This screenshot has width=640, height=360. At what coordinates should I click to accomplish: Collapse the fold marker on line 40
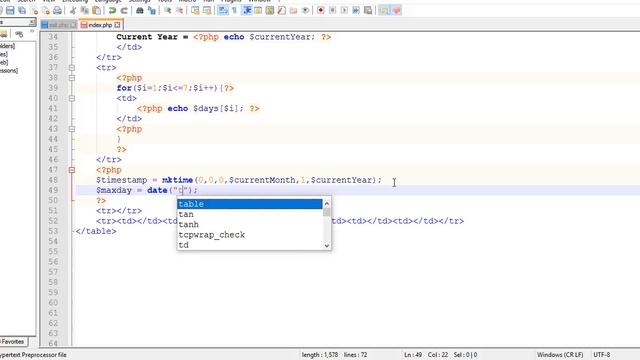(72, 98)
